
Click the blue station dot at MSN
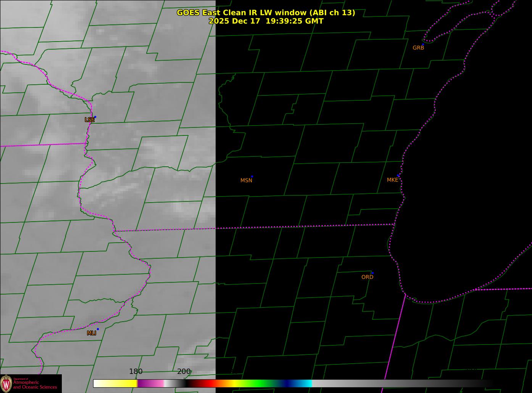tap(252, 177)
